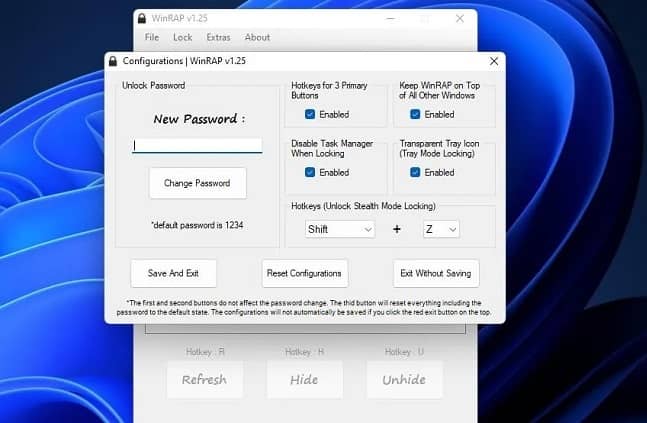
Task: Open the Lock menu in WinRAP
Action: click(183, 37)
